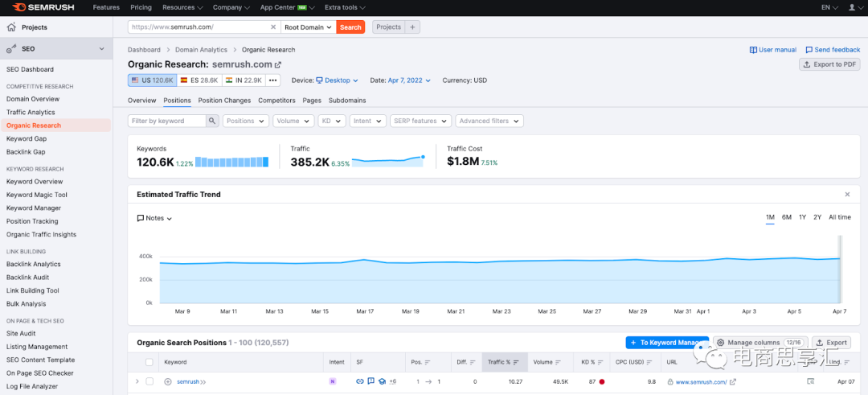Click the Semrush logo
The image size is (868, 395).
(42, 8)
